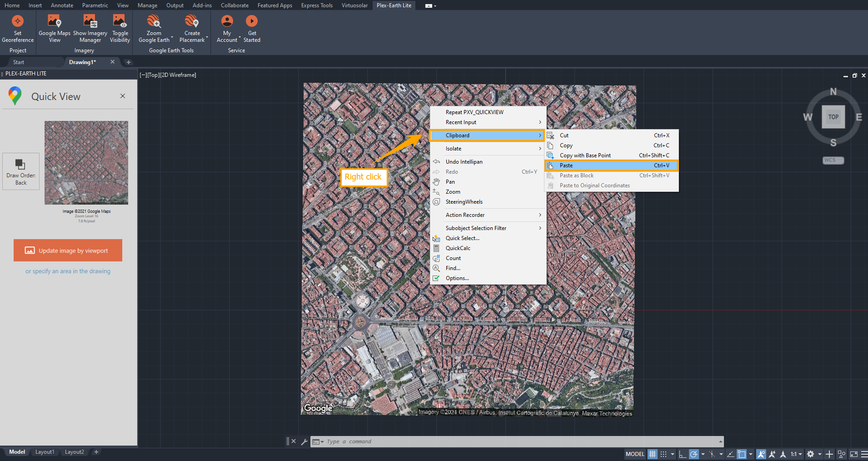Click Zoom Google Earth ribbon icon

click(154, 21)
